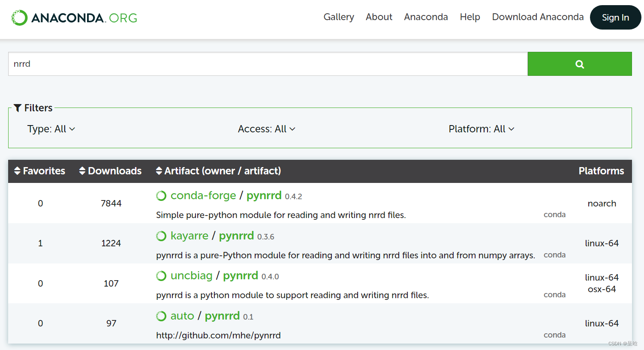
Task: Open the pynrrd 0.1 package link
Action: [x=223, y=316]
